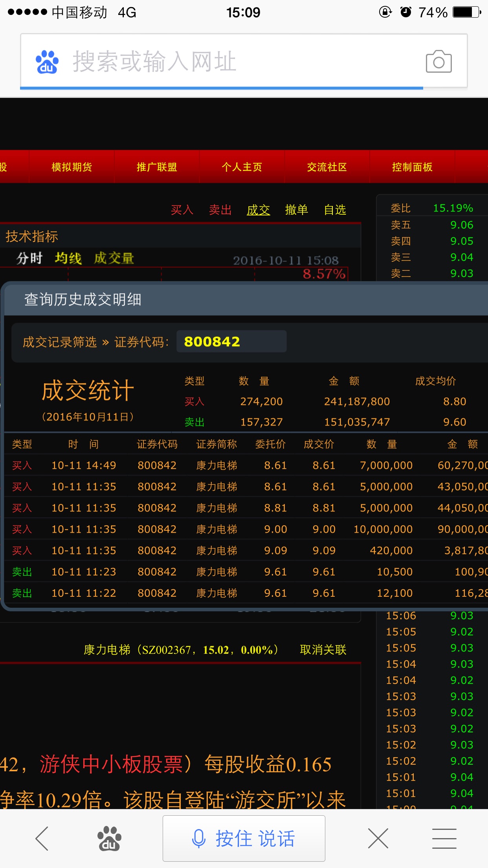The image size is (488, 868).
Task: Open 交流社区 in the navigation bar
Action: pyautogui.click(x=327, y=167)
